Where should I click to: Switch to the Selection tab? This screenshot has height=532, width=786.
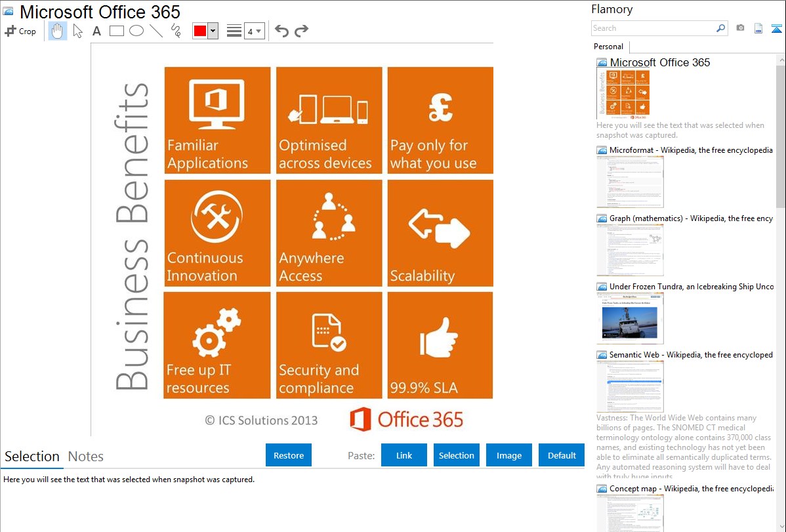pyautogui.click(x=32, y=457)
